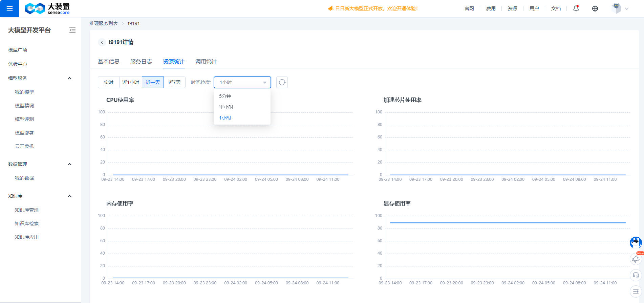Open the 官网 link in header
The width and height of the screenshot is (644, 303).
coord(469,8)
